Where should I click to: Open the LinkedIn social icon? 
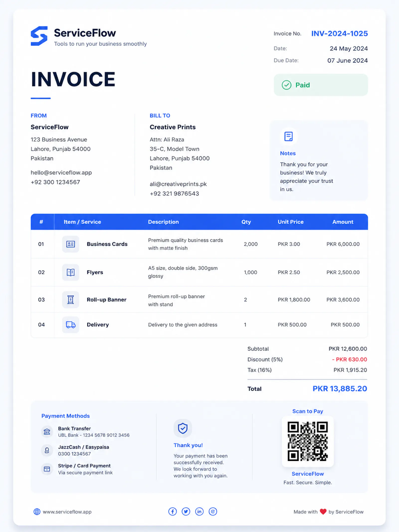pos(199,512)
